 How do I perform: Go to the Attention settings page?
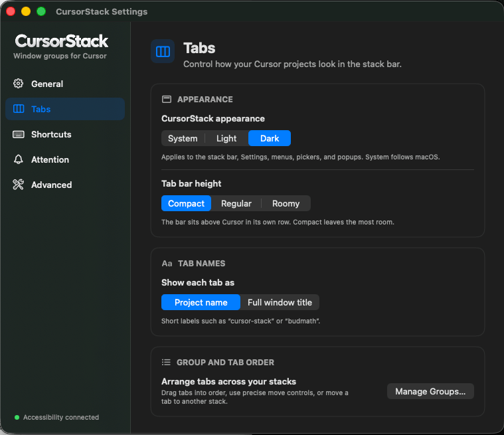tap(65, 159)
